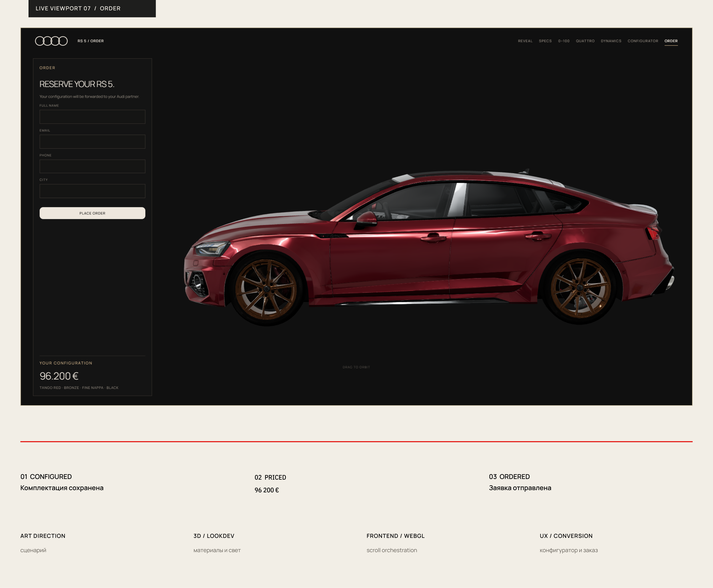Click the '01 Configured' step heading
Image resolution: width=713 pixels, height=588 pixels.
coord(46,477)
